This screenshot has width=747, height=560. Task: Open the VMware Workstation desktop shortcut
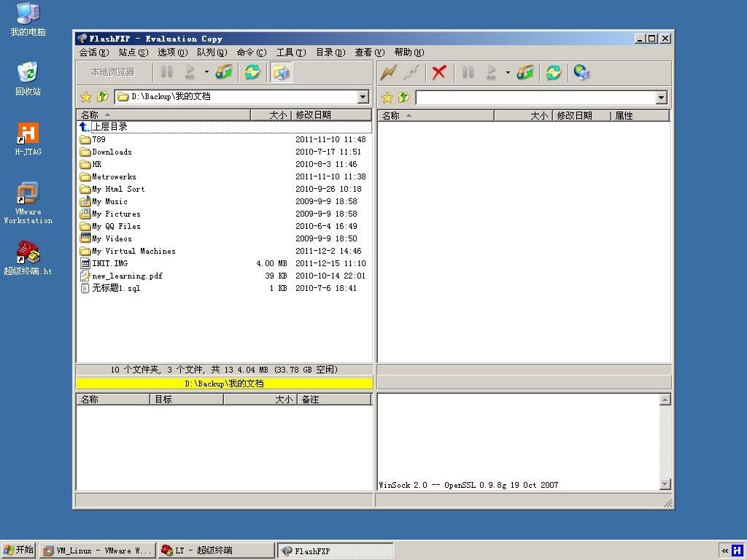(28, 203)
